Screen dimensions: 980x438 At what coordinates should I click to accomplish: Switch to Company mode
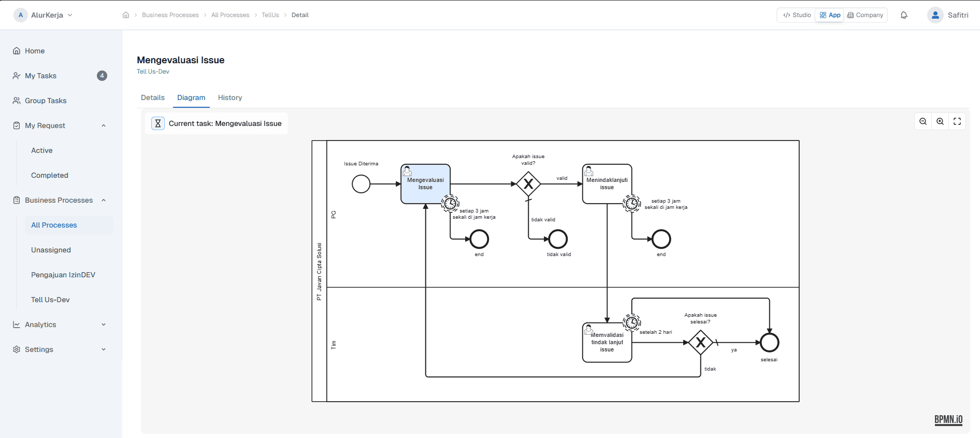point(865,15)
